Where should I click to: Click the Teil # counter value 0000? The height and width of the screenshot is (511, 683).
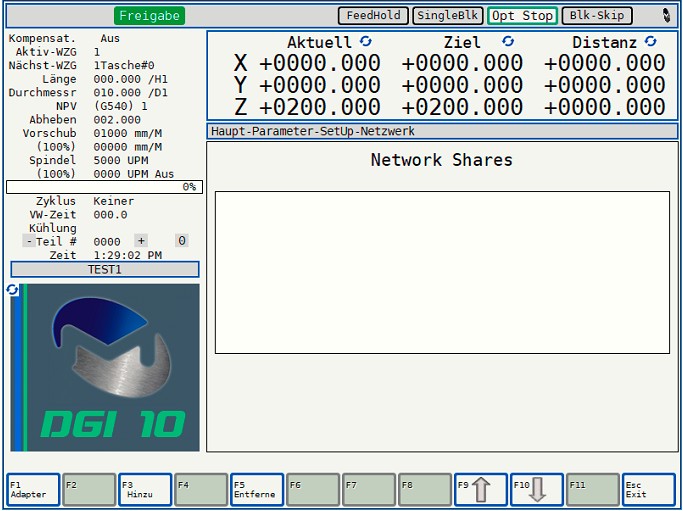(107, 242)
